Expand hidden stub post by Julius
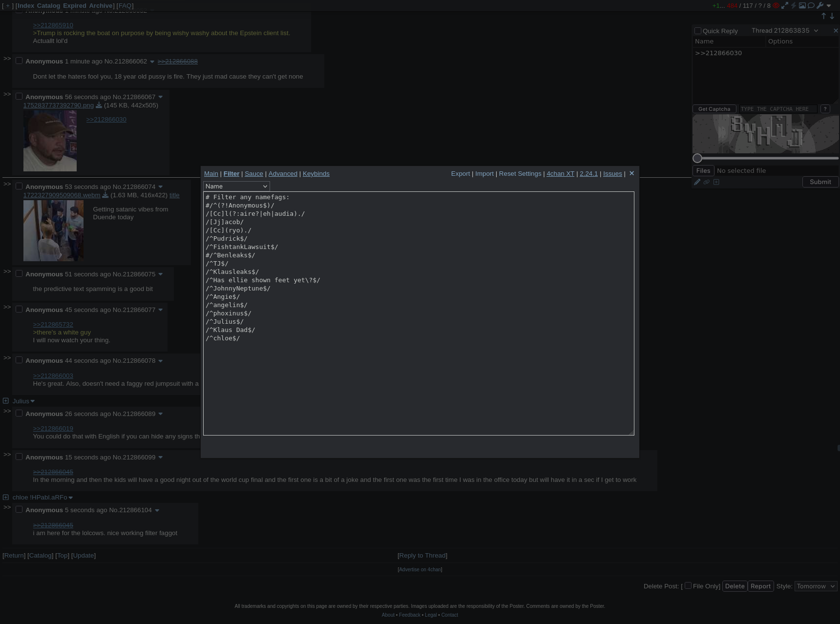This screenshot has width=840, height=624. coord(6,401)
